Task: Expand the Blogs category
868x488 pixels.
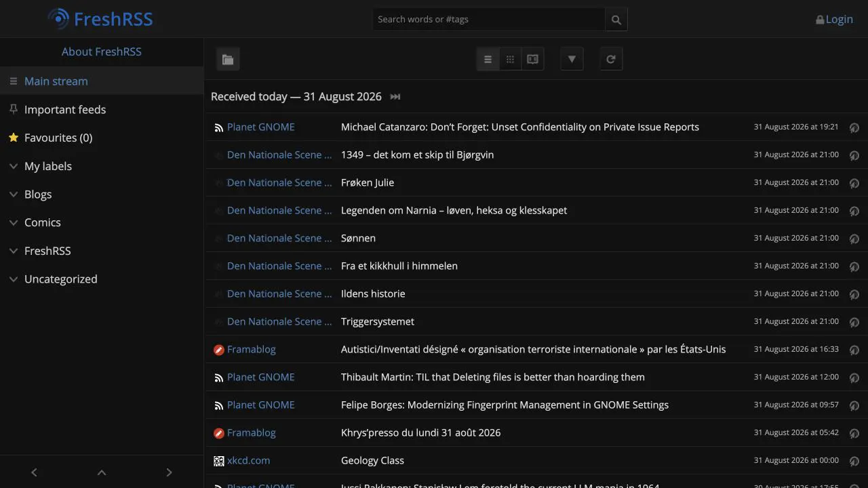Action: [x=14, y=195]
